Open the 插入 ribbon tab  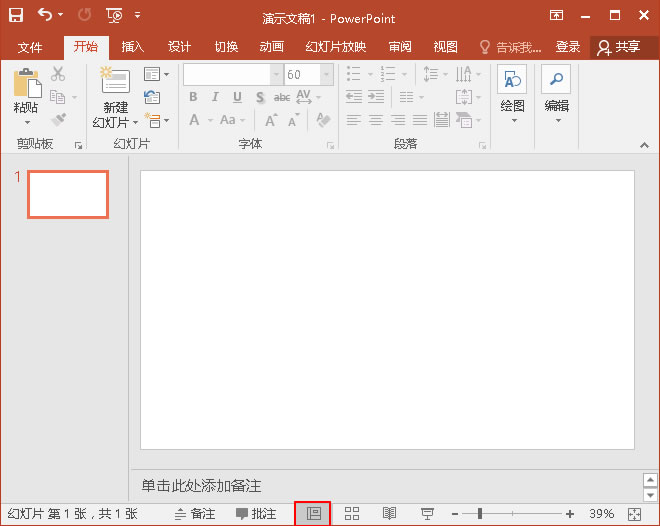[x=132, y=47]
